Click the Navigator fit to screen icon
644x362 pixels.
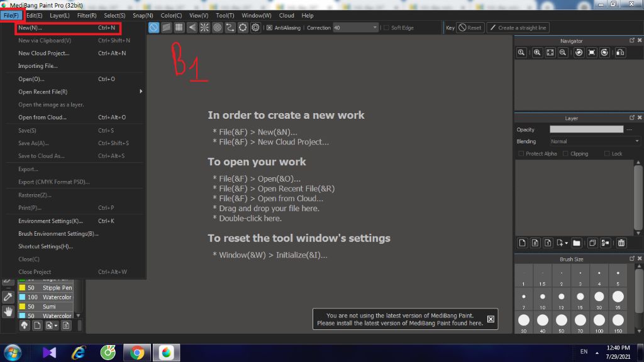tap(550, 53)
